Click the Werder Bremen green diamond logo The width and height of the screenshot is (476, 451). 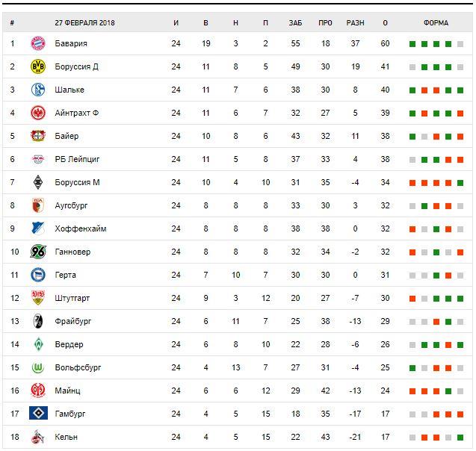tap(38, 344)
